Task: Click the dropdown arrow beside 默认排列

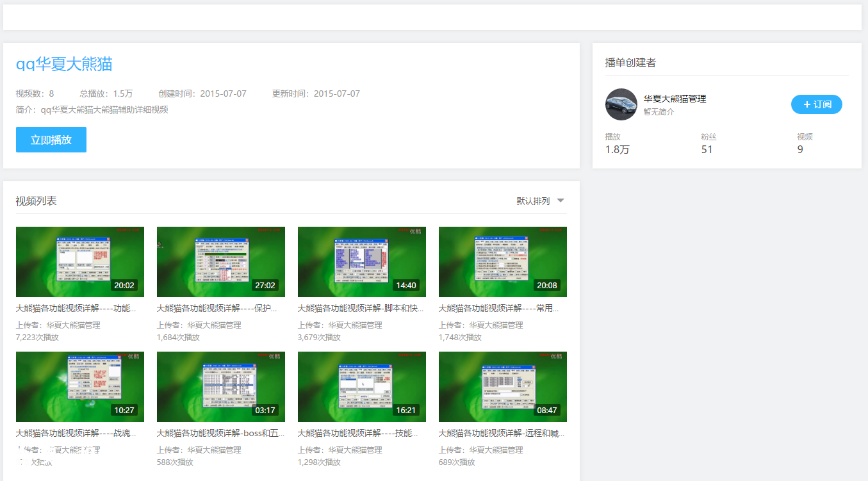Action: [x=561, y=200]
